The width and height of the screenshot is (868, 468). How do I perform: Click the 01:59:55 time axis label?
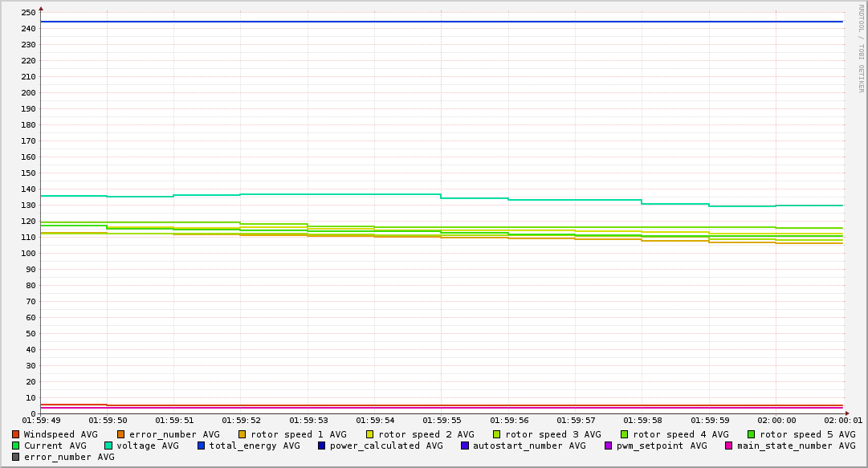(x=441, y=421)
